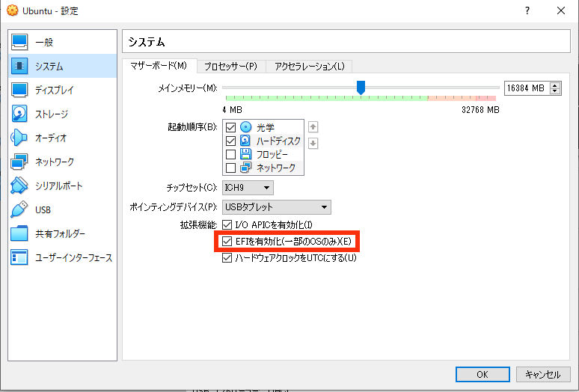Confirm settings with OK button
Image resolution: width=579 pixels, height=392 pixels.
[482, 374]
